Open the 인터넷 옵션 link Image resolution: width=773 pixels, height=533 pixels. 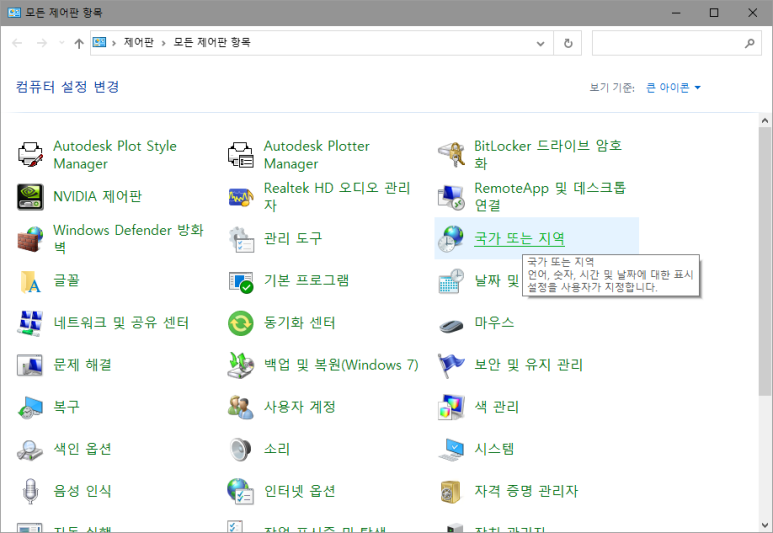tap(299, 491)
